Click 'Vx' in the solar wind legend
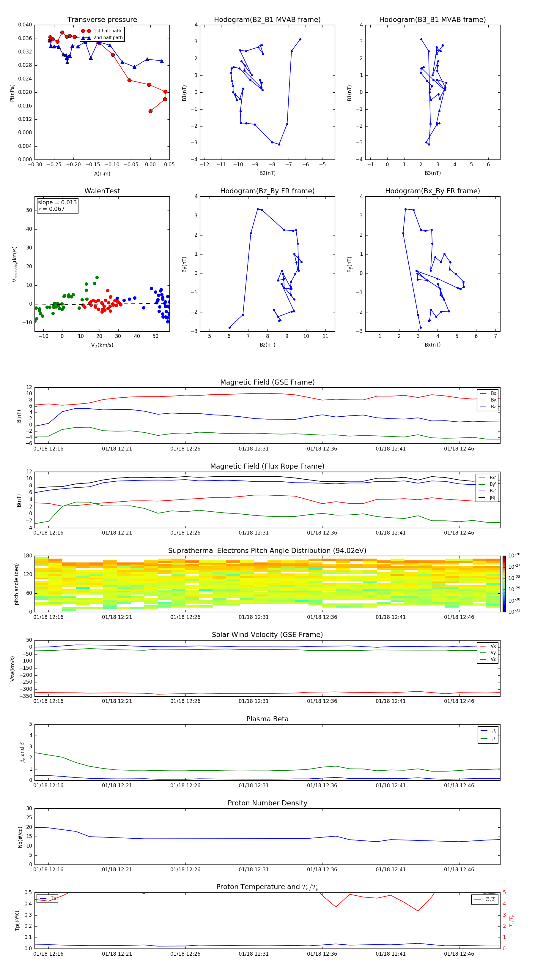This screenshot has width=535, height=980. (x=493, y=646)
